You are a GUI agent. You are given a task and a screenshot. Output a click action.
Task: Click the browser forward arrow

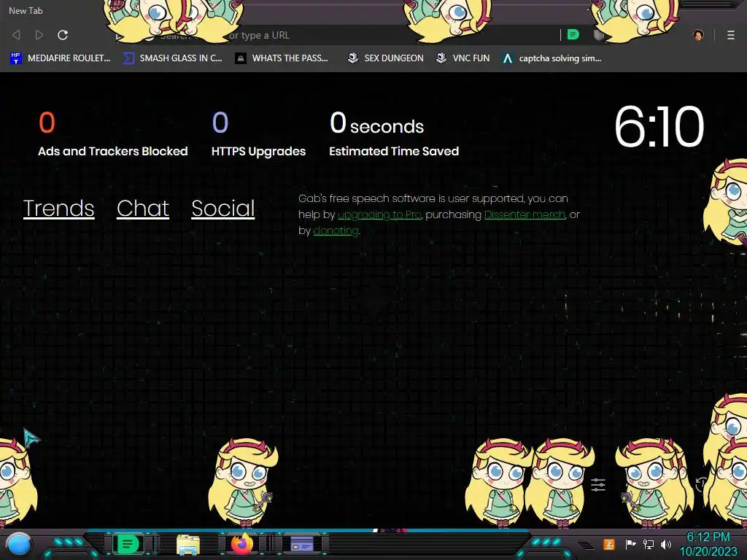pyautogui.click(x=39, y=35)
